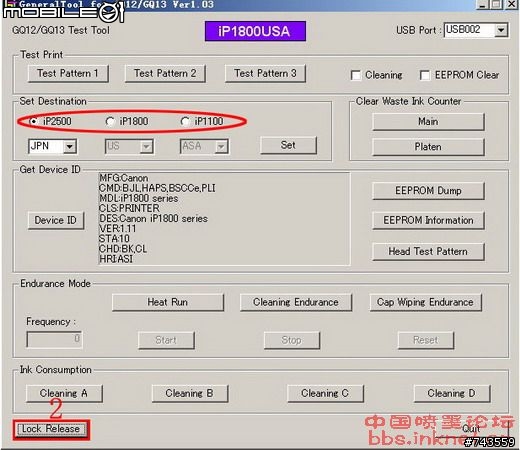The width and height of the screenshot is (520, 450).
Task: Open the USB Port dropdown
Action: point(476,30)
